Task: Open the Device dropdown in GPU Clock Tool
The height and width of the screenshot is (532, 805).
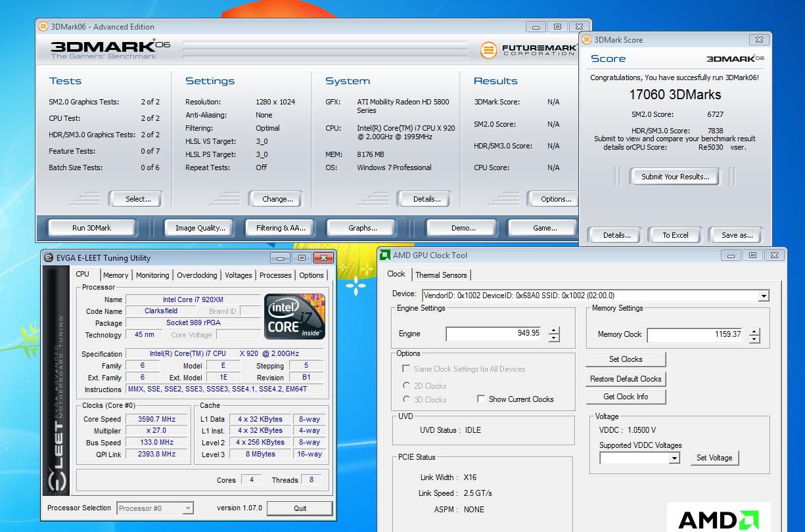Action: (x=763, y=296)
